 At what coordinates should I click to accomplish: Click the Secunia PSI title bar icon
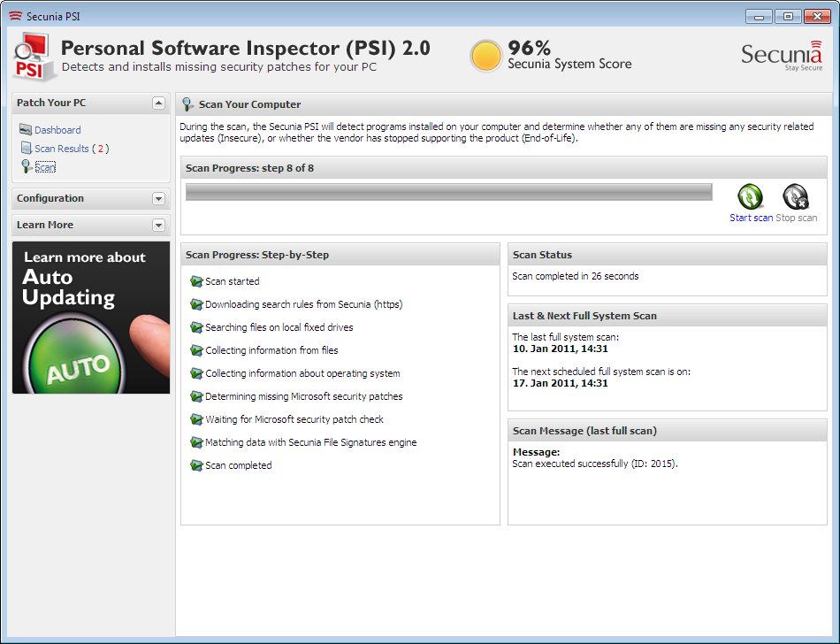click(16, 16)
